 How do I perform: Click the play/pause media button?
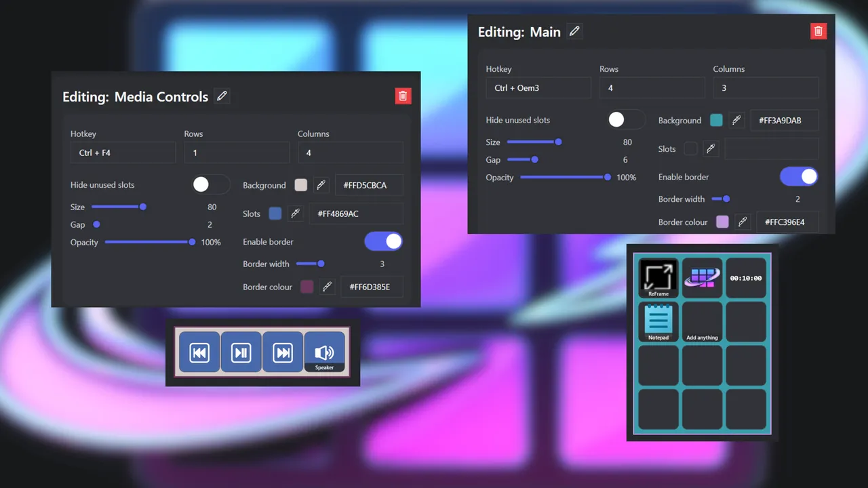[x=241, y=352]
